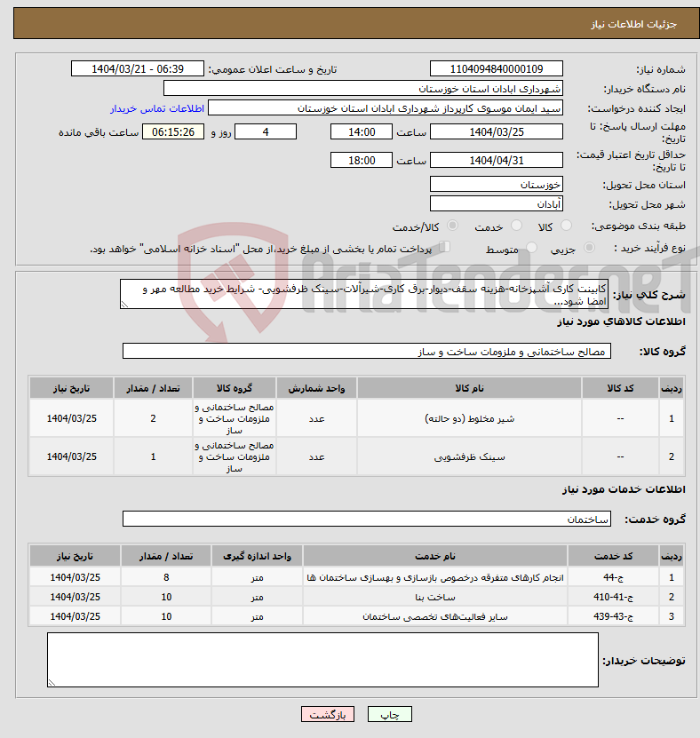Select the متوسط purchase type radio
700x738 pixels.
point(531,248)
